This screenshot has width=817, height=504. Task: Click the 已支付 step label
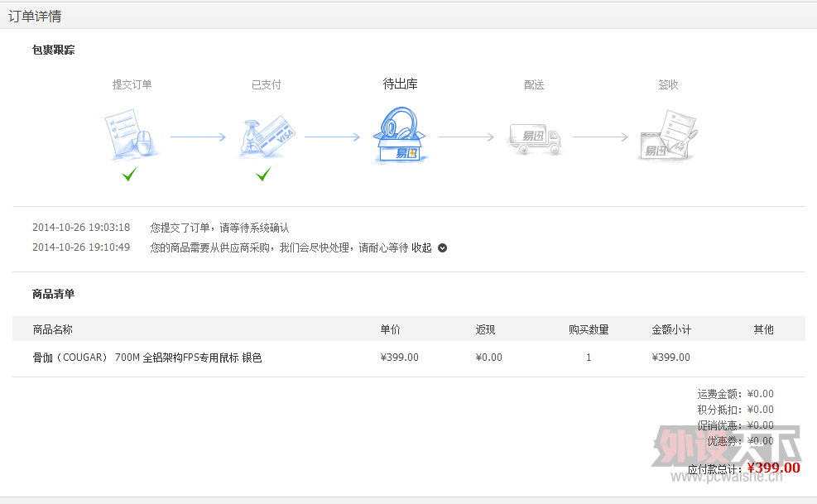[267, 84]
